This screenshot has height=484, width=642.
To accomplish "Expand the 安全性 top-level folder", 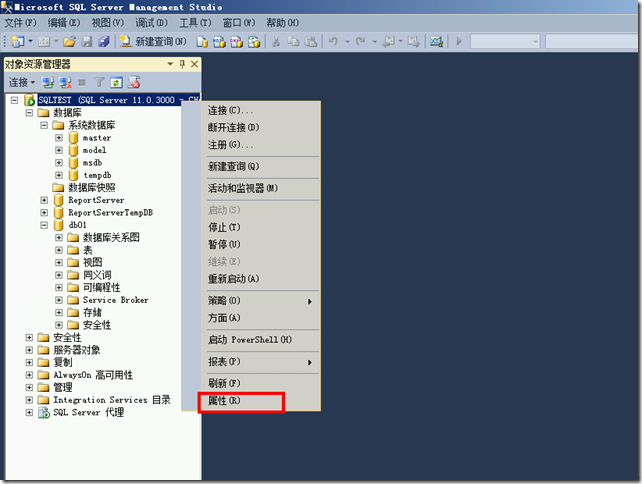I will point(29,337).
